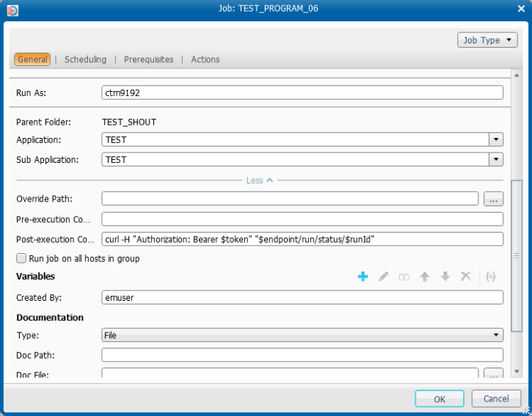Open the Job Type dropdown menu
Image resolution: width=532 pixels, height=416 pixels.
point(487,40)
